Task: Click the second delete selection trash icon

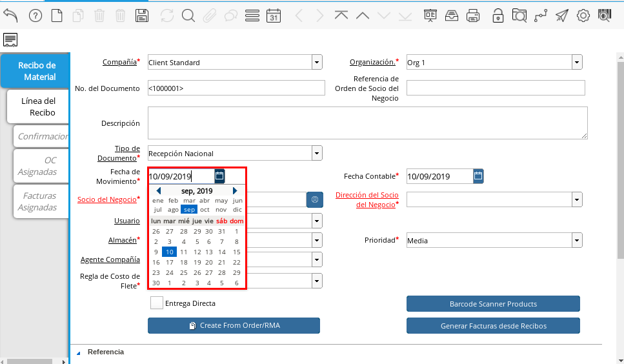Action: coord(120,16)
